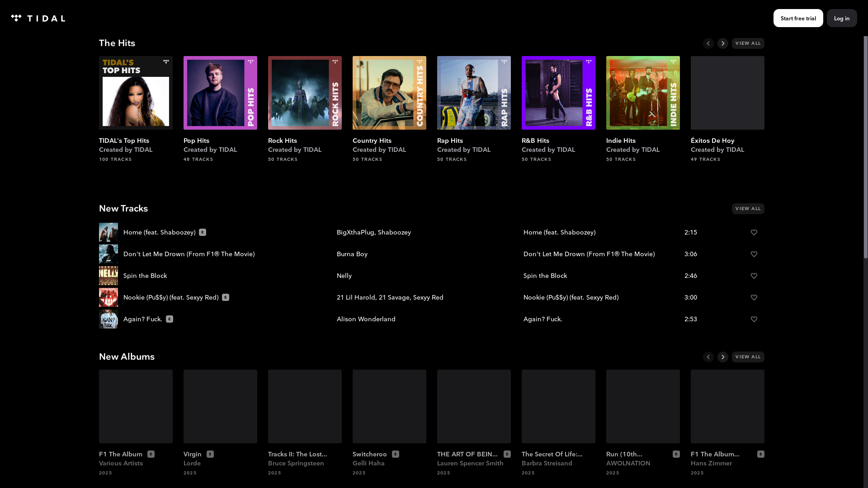Open album Spin the Block in album column
Screen dimensions: 868x488
tap(545, 276)
